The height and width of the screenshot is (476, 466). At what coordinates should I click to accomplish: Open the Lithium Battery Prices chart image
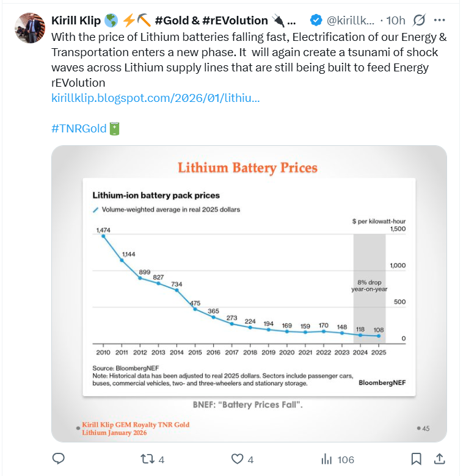click(x=249, y=293)
